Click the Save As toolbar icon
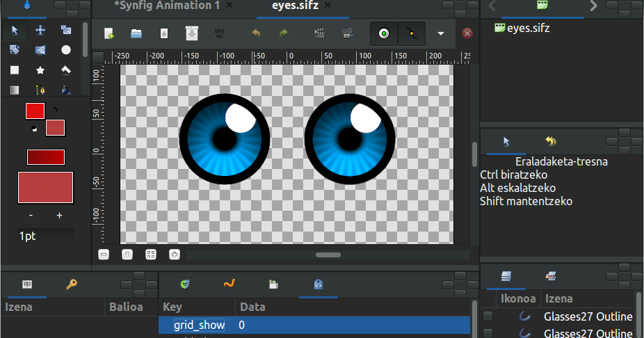 click(192, 33)
